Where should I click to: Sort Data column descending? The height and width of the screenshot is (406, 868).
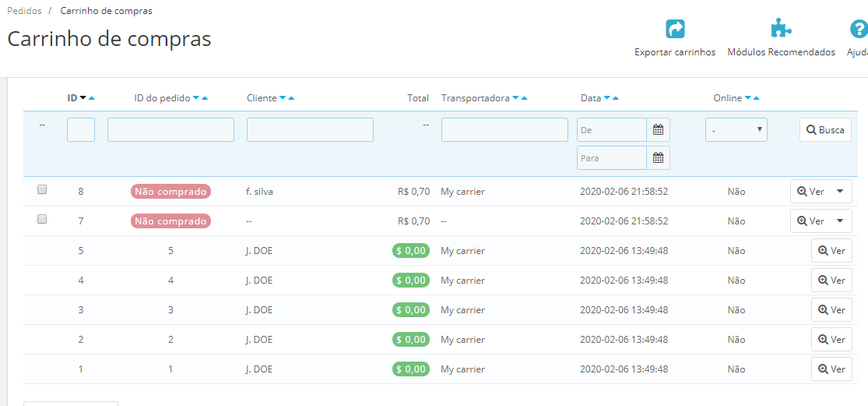click(606, 98)
